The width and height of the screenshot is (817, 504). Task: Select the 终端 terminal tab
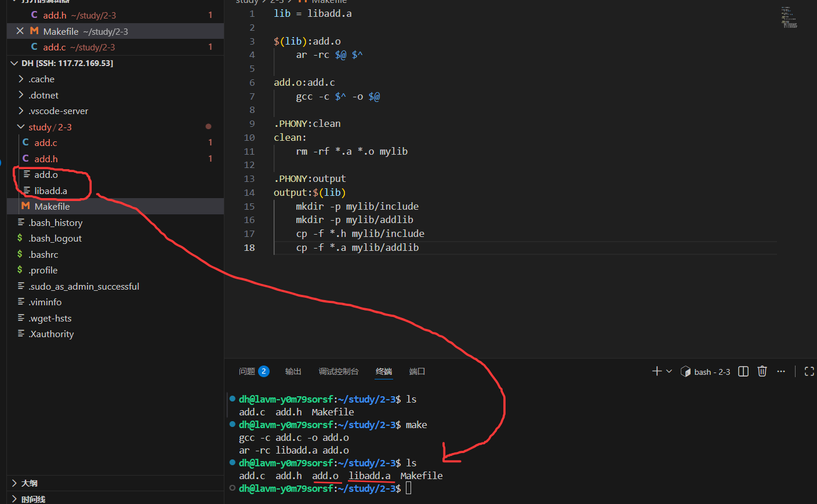(384, 371)
